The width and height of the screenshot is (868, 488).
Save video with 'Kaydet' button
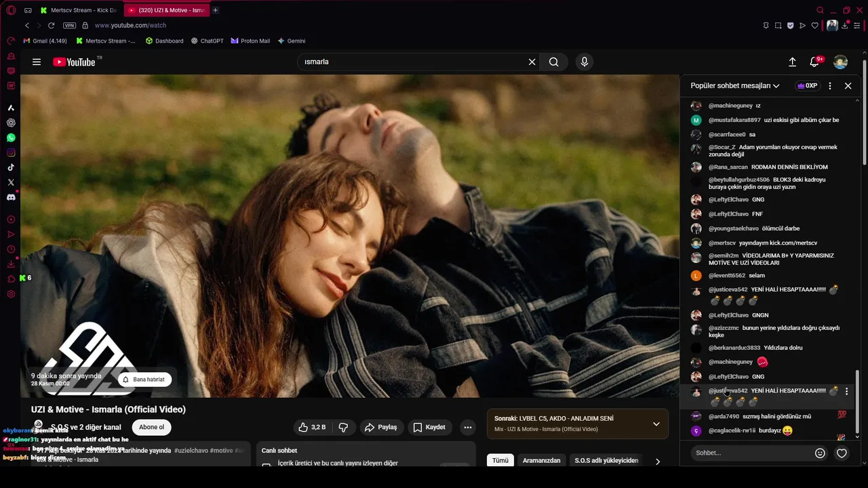429,427
